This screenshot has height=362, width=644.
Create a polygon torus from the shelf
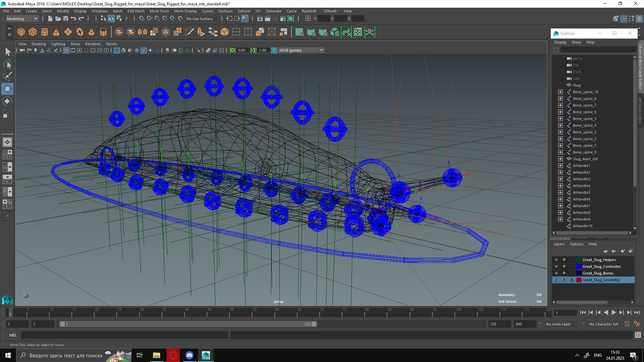tap(80, 32)
